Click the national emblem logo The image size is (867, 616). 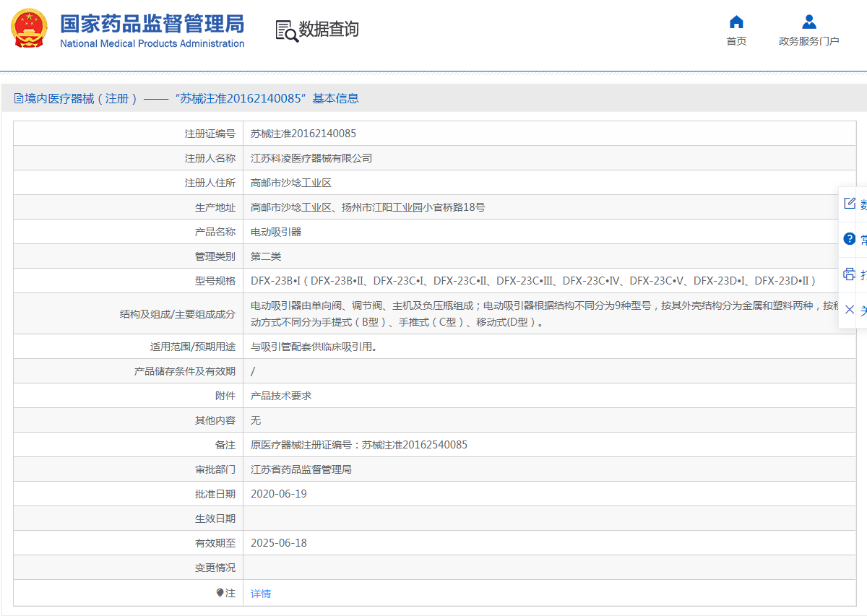click(29, 29)
